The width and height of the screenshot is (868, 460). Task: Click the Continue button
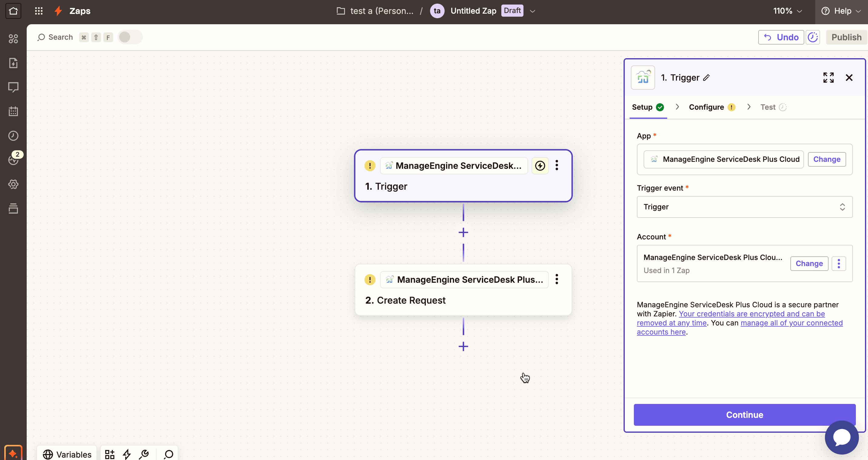tap(744, 415)
